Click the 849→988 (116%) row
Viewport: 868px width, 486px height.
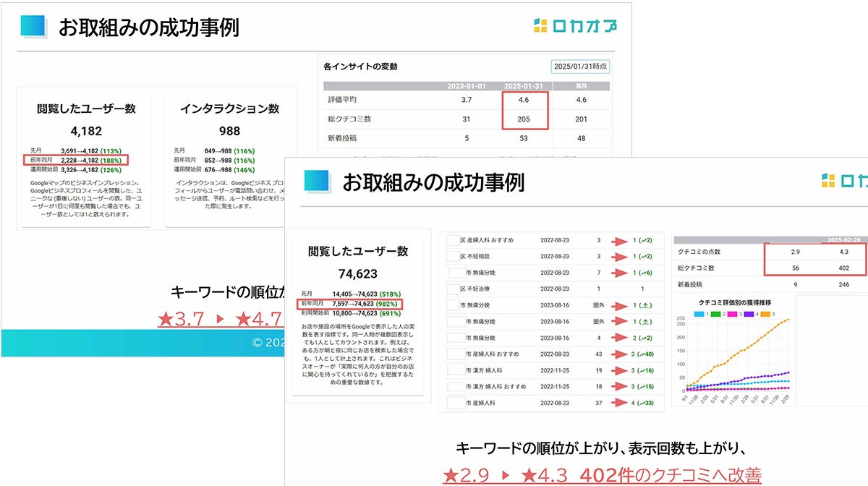[x=216, y=151]
